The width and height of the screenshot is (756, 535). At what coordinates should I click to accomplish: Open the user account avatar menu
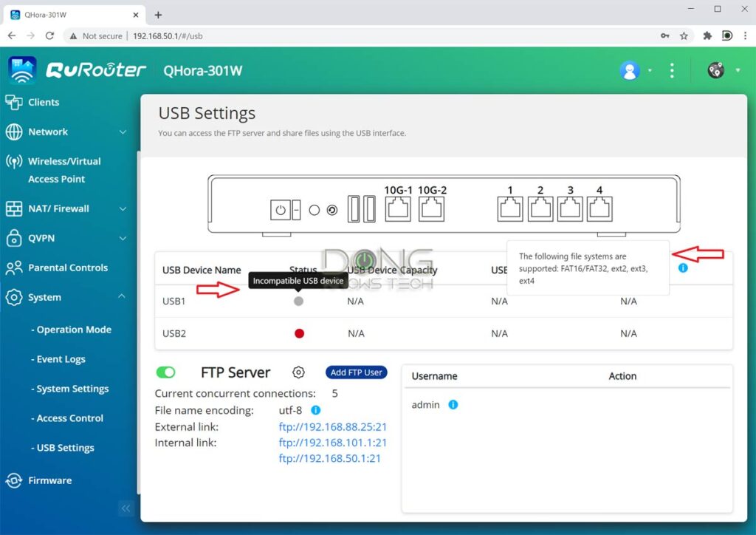629,70
